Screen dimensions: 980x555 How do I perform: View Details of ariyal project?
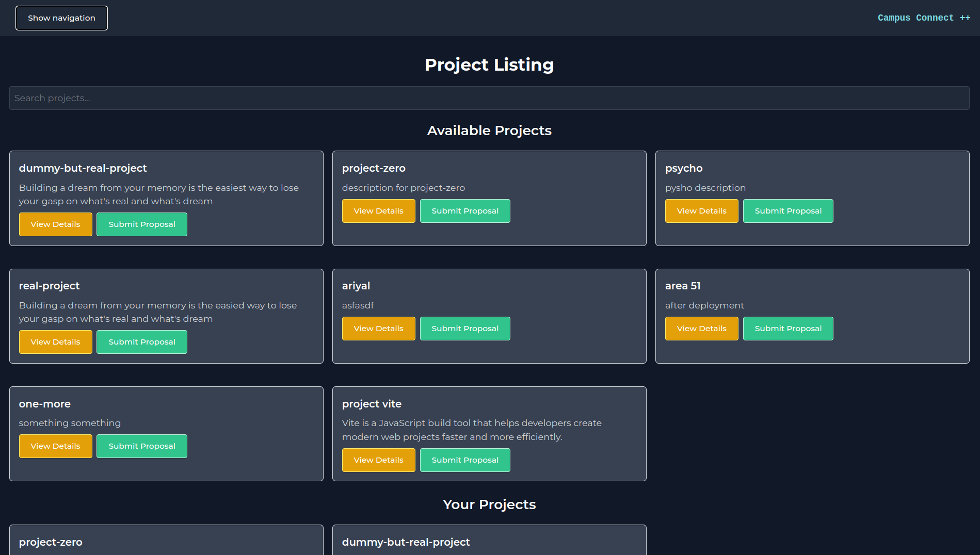pos(379,329)
